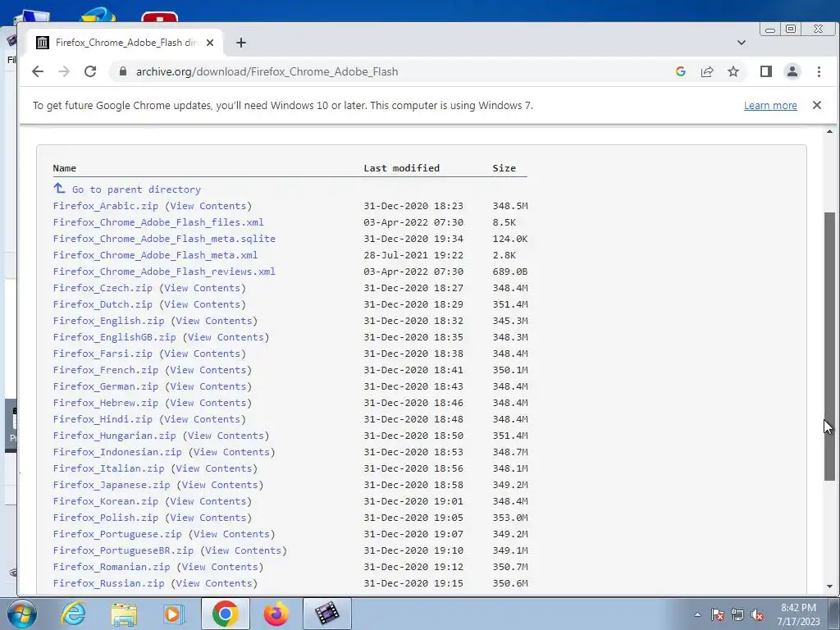
Task: View site info via the padlock icon
Action: click(123, 71)
